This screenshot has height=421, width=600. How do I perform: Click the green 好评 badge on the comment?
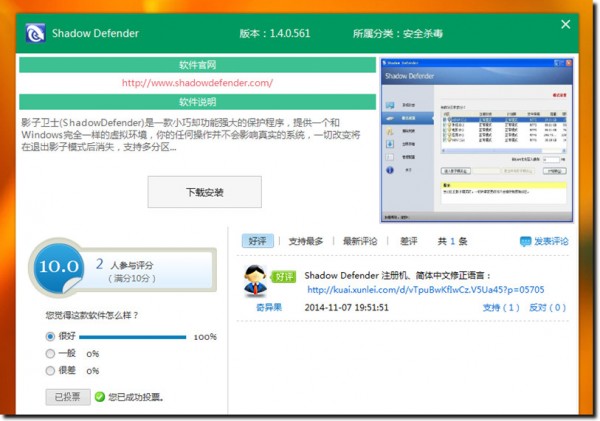[284, 276]
